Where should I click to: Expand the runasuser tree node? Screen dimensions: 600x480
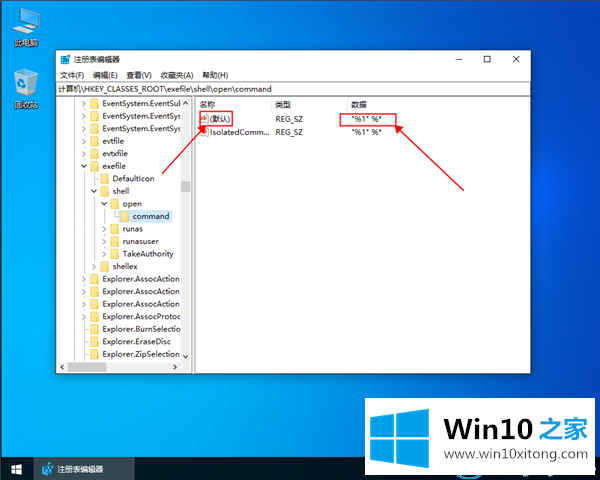pos(104,242)
